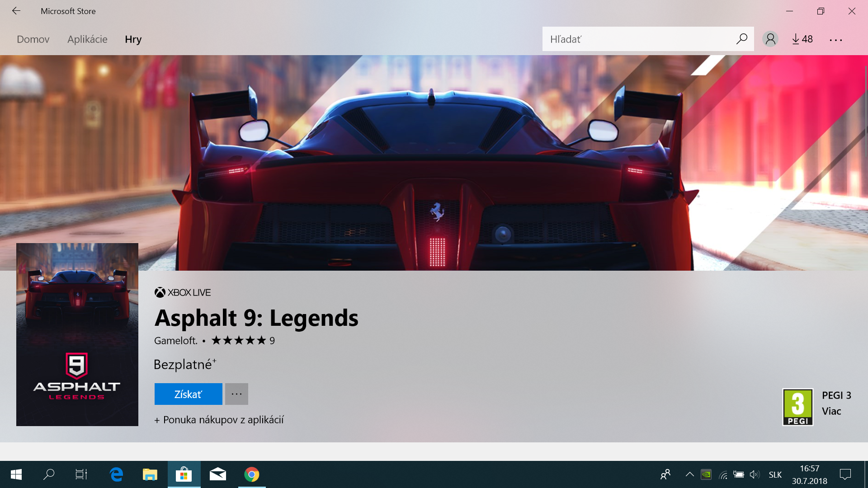Switch the SLK input language
868x488 pixels.
(x=775, y=475)
